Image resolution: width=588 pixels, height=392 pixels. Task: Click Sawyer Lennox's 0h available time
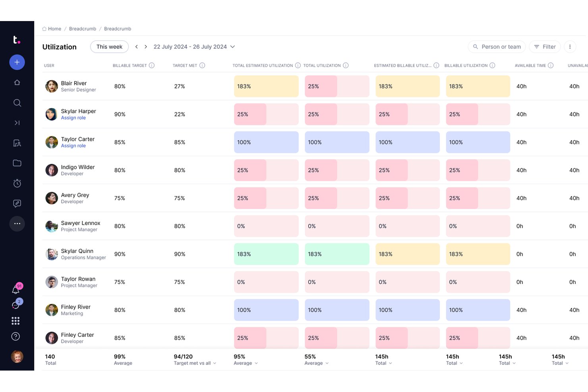point(520,226)
